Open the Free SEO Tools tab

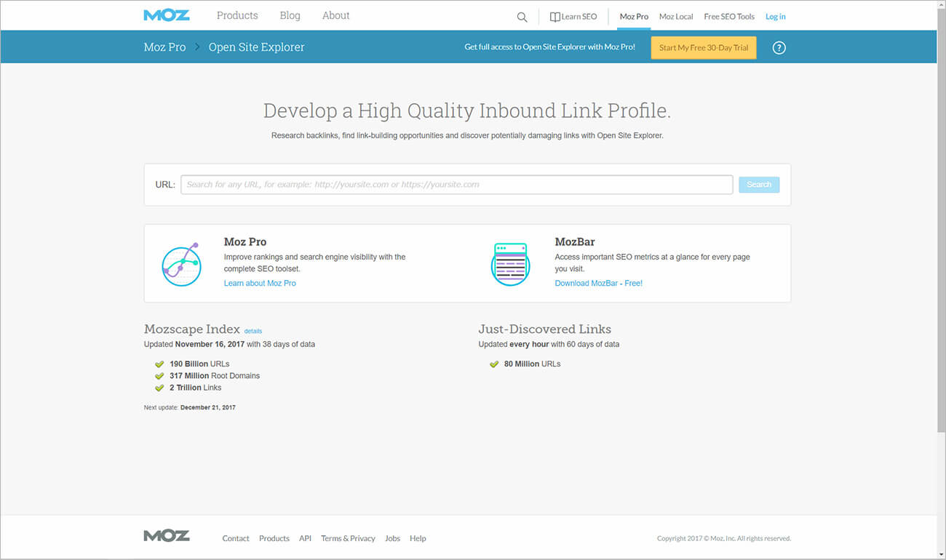[729, 17]
